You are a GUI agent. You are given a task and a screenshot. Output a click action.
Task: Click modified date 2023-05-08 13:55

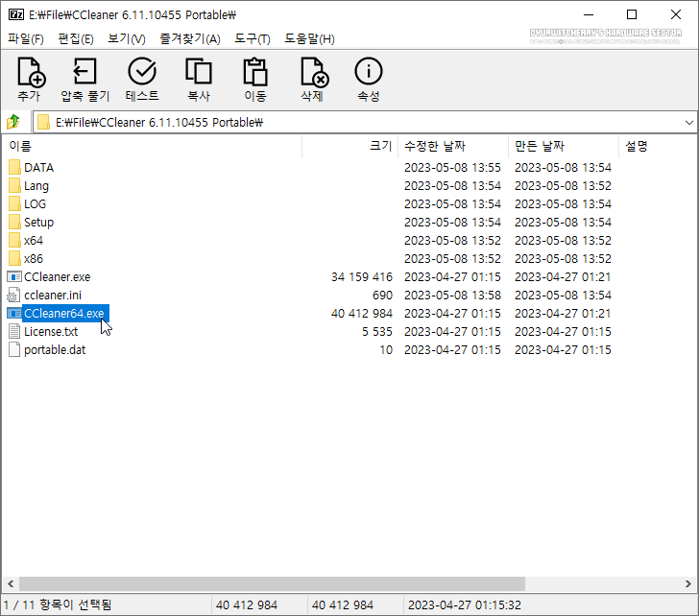(452, 168)
